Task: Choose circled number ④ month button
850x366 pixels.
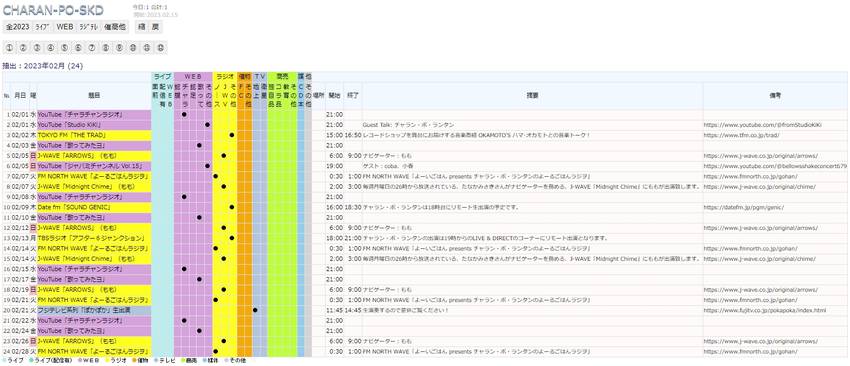Action: [x=50, y=48]
